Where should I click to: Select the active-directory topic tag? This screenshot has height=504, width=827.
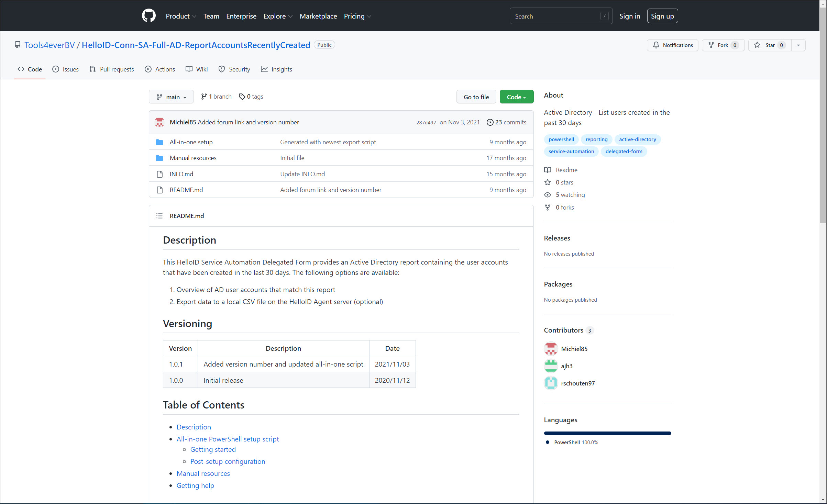tap(637, 139)
